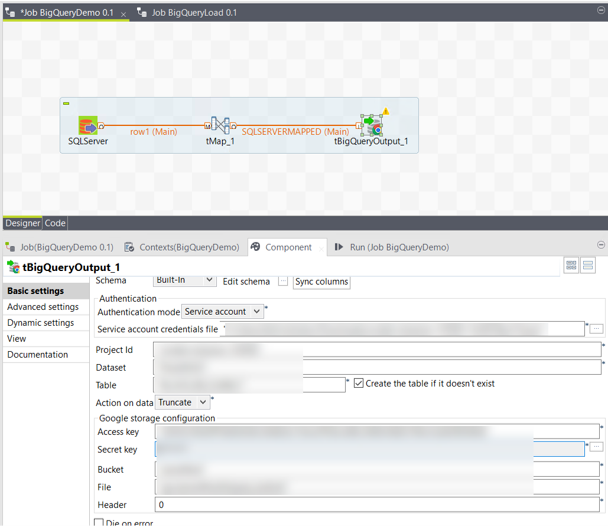The width and height of the screenshot is (608, 526).
Task: Open the Schema Built-In dropdown
Action: (185, 280)
